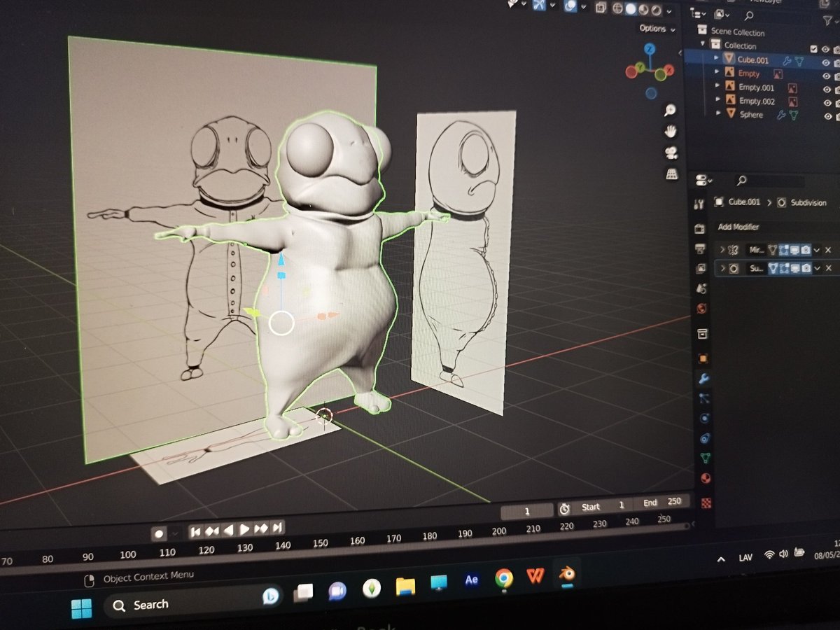Viewport: 840px width, 630px height.
Task: Click the current frame field showing 1
Action: coord(528,512)
